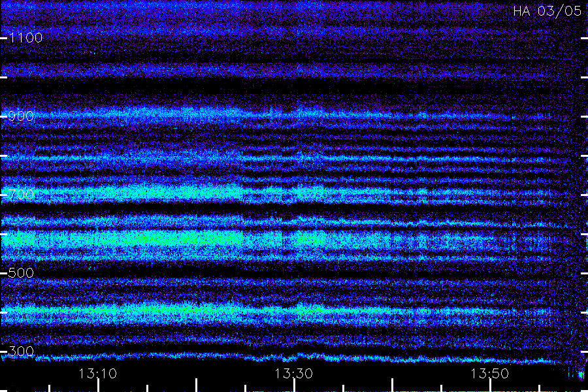Click the 900 frequency axis label
The width and height of the screenshot is (588, 392).
click(21, 116)
